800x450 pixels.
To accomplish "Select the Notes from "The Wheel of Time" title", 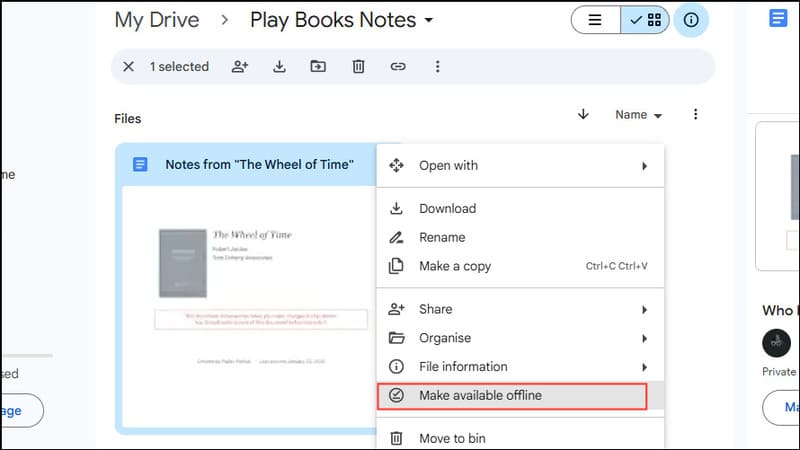I will point(259,164).
